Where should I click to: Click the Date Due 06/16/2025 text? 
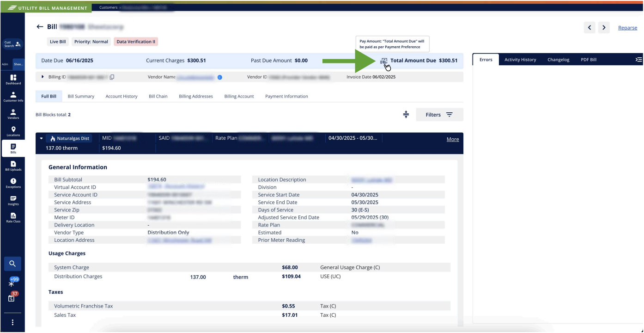point(67,61)
